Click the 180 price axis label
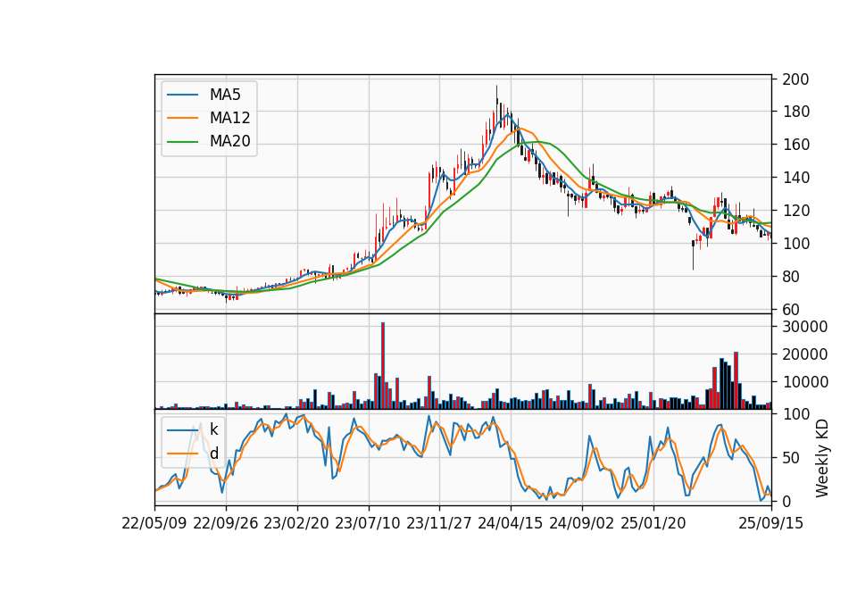Screen dimensions: 857x616 point(795,112)
